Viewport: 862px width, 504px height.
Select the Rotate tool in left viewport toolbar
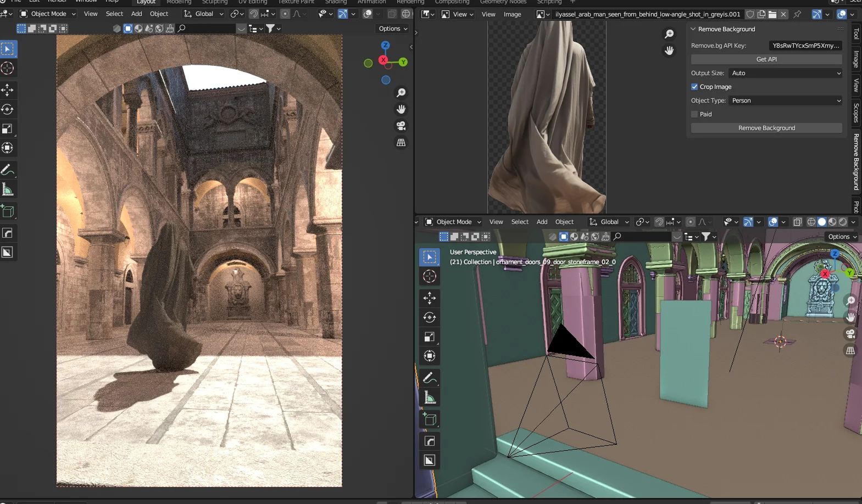pos(8,109)
